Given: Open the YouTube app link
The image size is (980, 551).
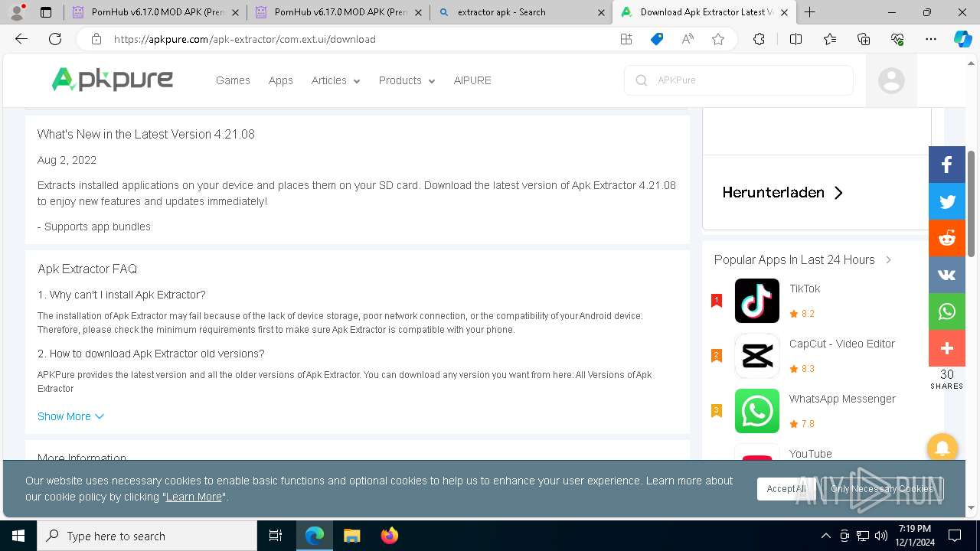Looking at the screenshot, I should tap(811, 454).
